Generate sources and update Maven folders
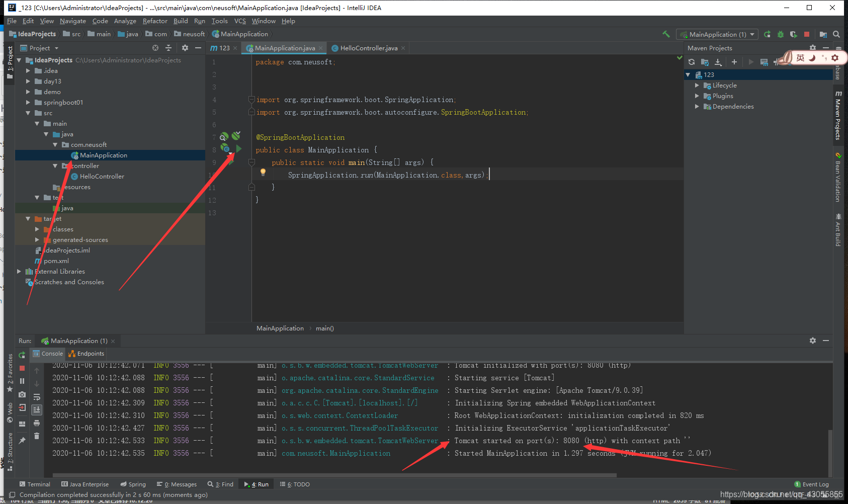Image resolution: width=848 pixels, height=504 pixels. pyautogui.click(x=705, y=62)
